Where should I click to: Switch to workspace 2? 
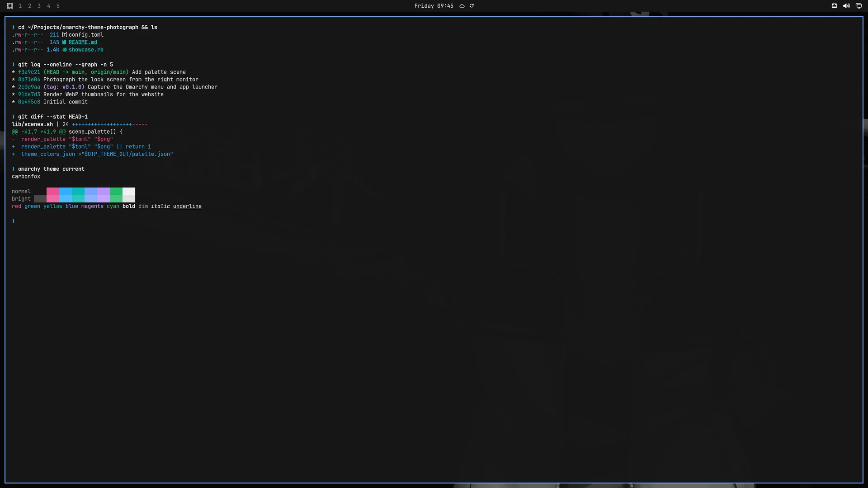pyautogui.click(x=29, y=6)
